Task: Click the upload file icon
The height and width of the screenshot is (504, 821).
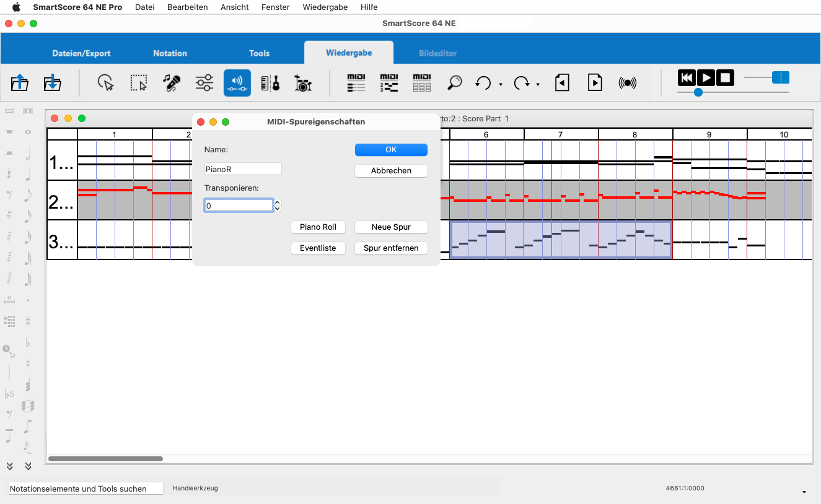Action: (20, 83)
